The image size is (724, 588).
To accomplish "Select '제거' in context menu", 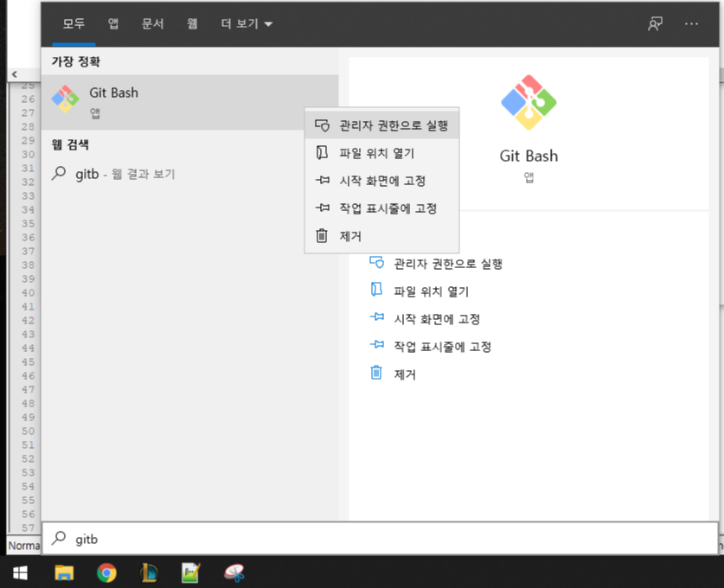I will coord(381,236).
